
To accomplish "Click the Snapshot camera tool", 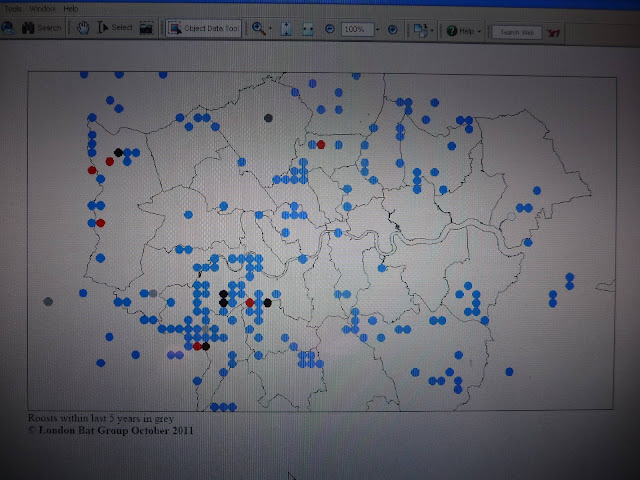I will tap(146, 28).
